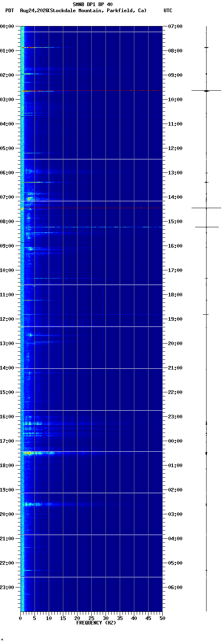The height and width of the screenshot is (644, 224).
Task: Click the UTC time label '00:00'
Action: [175, 441]
